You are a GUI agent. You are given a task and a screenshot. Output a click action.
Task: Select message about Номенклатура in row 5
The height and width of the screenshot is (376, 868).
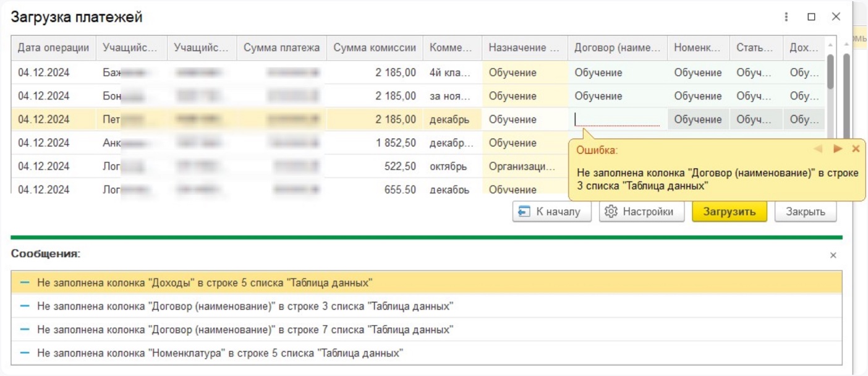pos(427,353)
